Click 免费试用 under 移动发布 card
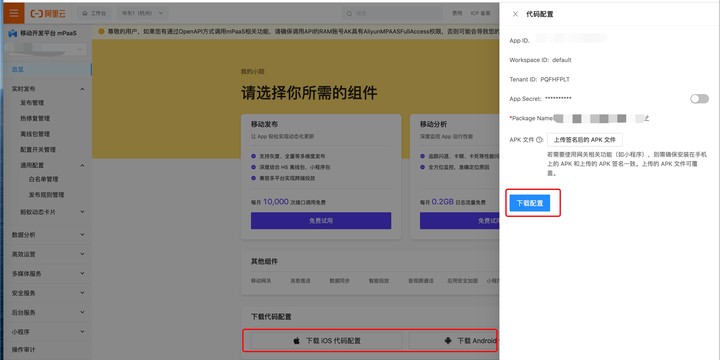This screenshot has width=720, height=360. (x=321, y=220)
